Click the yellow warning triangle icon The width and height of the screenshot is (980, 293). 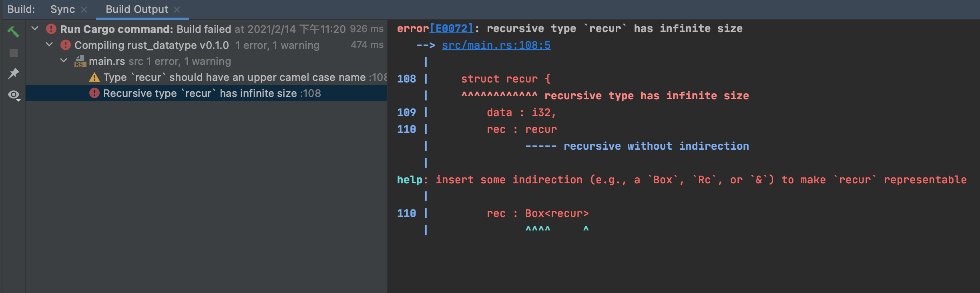coord(94,77)
